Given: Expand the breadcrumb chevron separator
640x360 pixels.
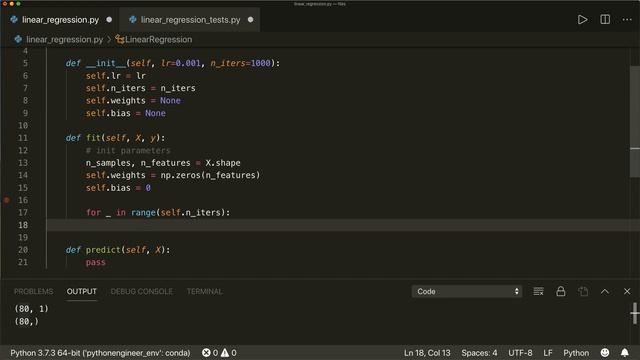Looking at the screenshot, I should point(109,40).
